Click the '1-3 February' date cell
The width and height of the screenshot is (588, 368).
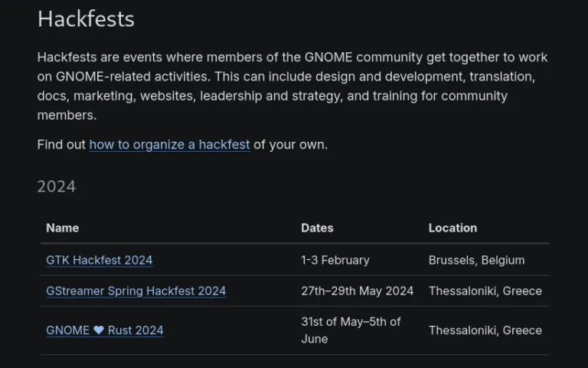[335, 260]
